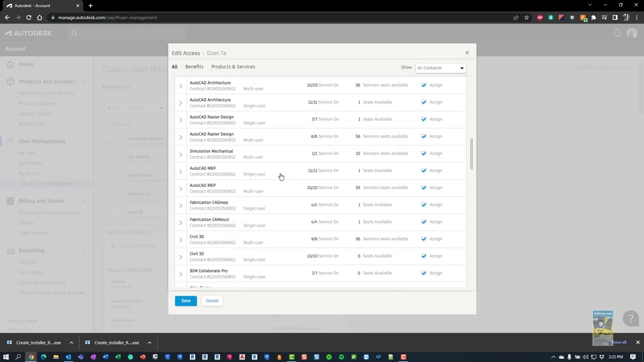Open the Chrome profile avatar

(x=626, y=17)
